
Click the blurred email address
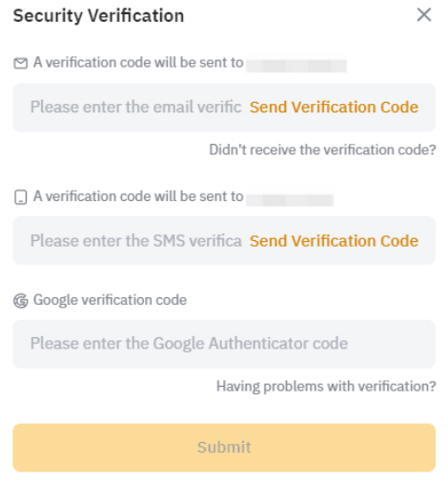tap(296, 66)
